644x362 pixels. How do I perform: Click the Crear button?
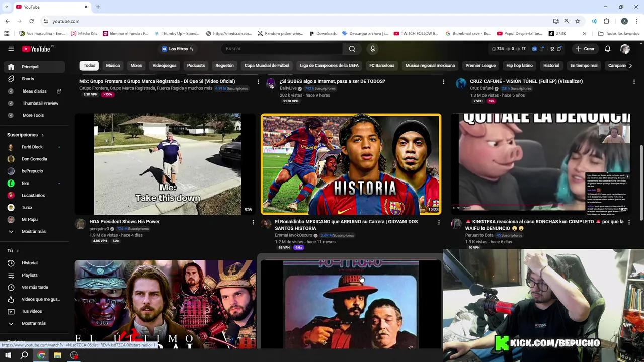click(585, 49)
